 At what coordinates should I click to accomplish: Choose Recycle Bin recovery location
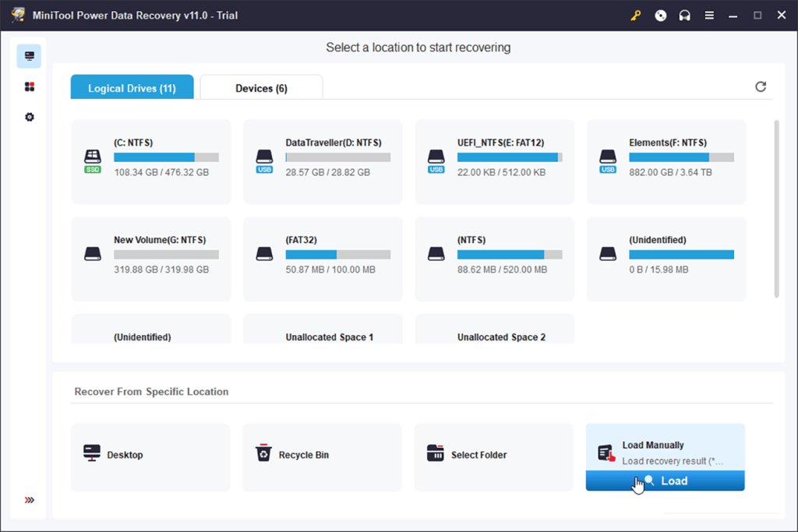click(x=322, y=457)
